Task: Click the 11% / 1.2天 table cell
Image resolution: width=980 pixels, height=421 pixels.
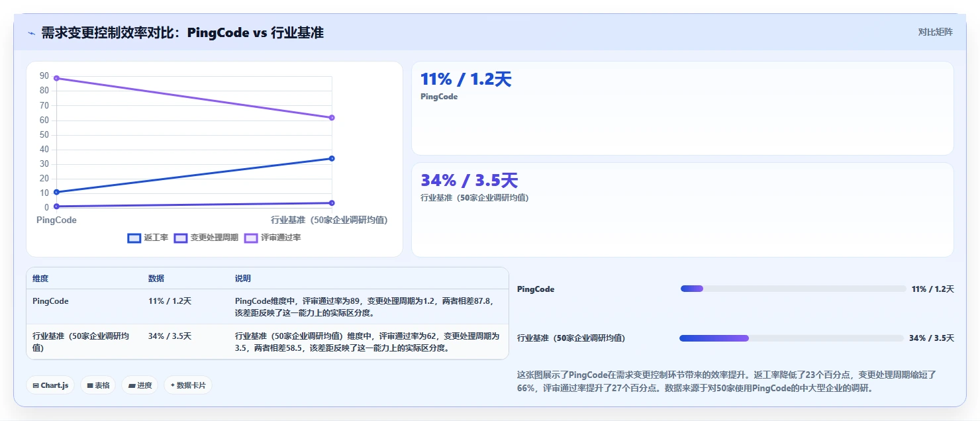Action: (x=170, y=301)
